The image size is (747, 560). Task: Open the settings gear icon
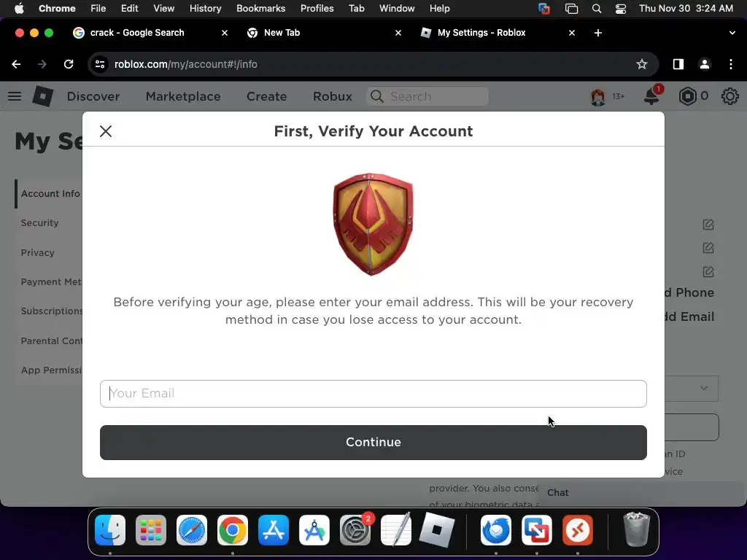click(x=729, y=96)
